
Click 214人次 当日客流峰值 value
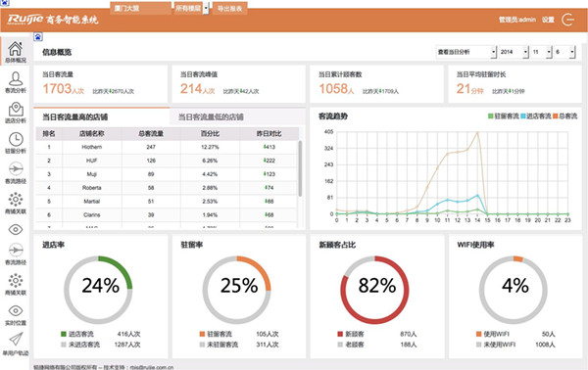(x=198, y=89)
